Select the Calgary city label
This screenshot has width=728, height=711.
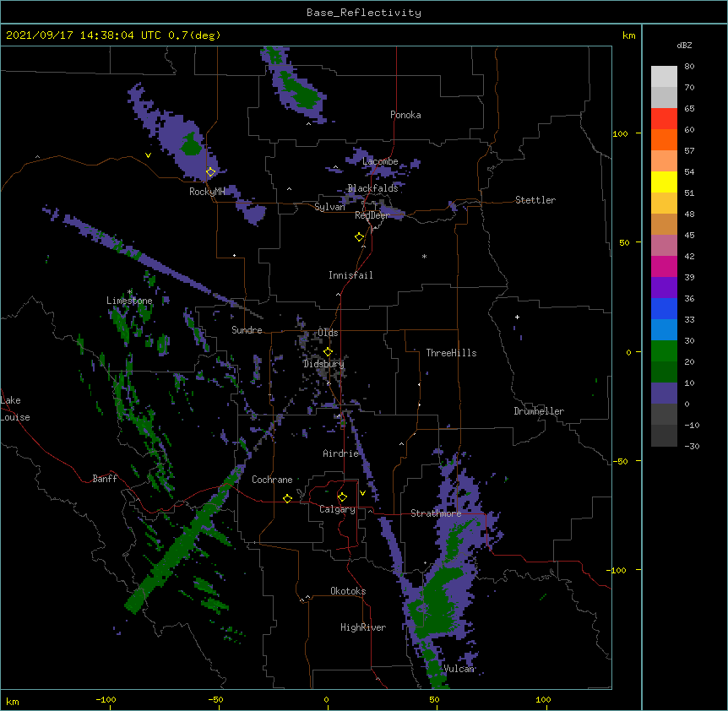point(337,509)
